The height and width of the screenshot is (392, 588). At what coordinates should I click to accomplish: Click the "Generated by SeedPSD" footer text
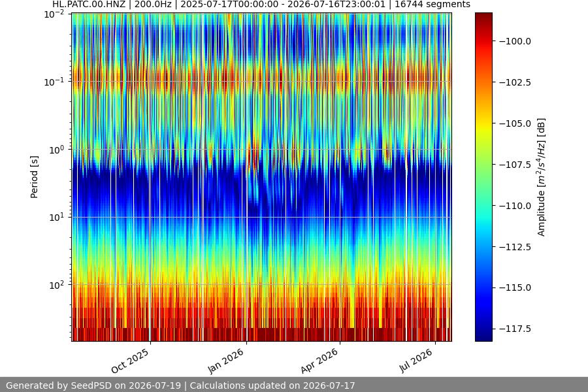tap(180, 385)
